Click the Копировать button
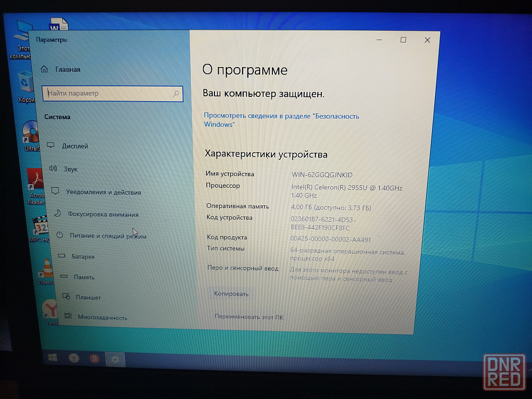This screenshot has height=399, width=532. click(x=231, y=294)
